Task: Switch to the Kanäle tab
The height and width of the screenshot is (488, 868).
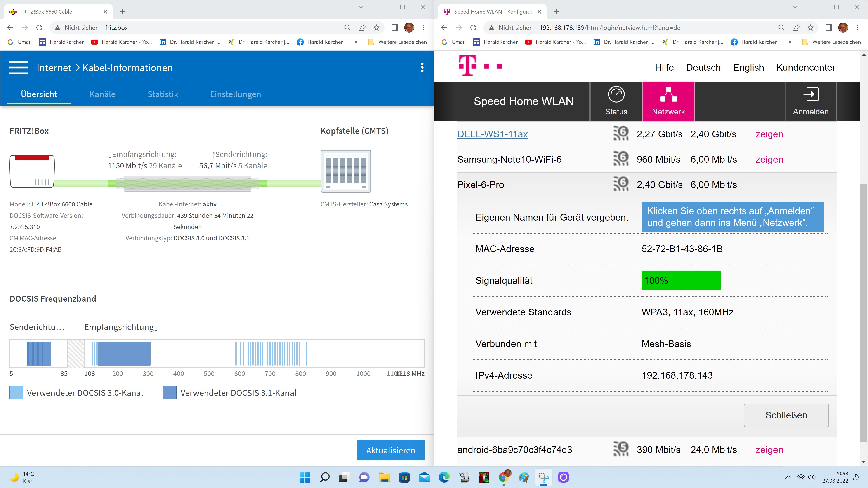Action: (x=102, y=94)
